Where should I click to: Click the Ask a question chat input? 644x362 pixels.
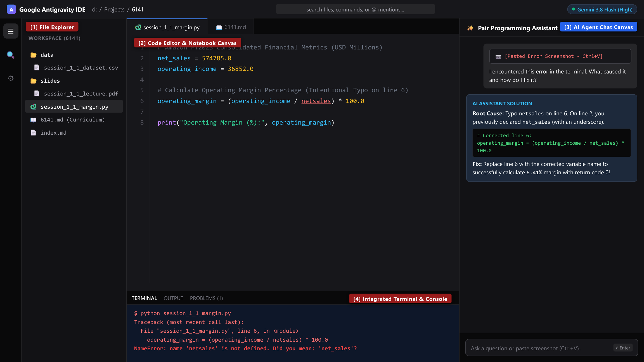pos(551,348)
